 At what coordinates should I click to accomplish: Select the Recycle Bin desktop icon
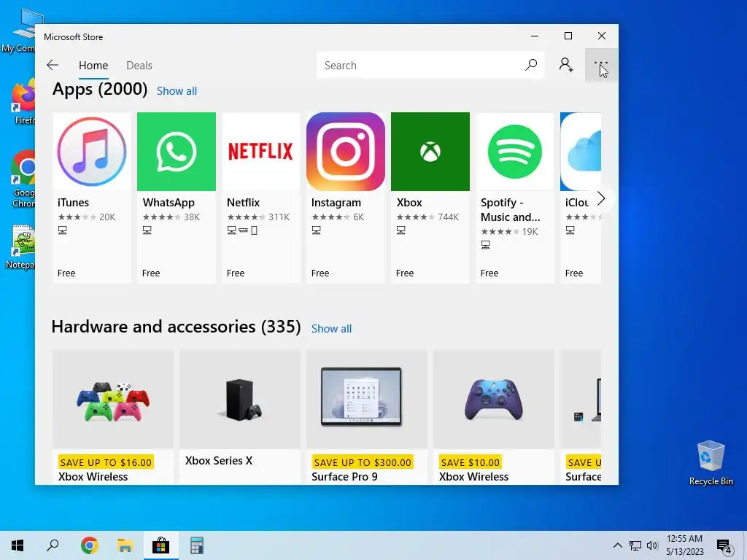tap(711, 462)
